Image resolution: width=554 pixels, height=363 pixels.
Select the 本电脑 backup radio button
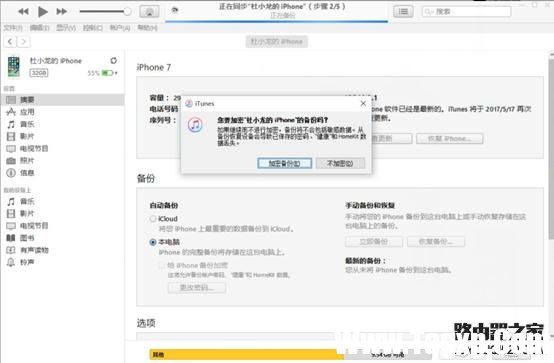(x=153, y=242)
